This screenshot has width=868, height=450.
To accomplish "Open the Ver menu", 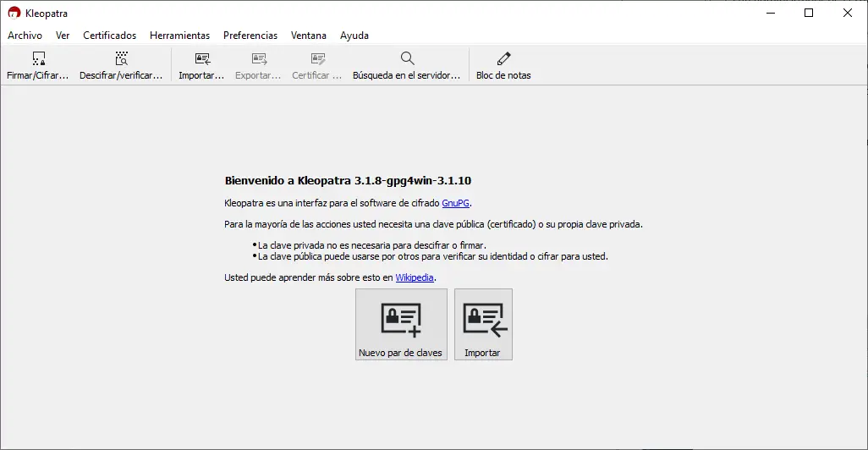I will 63,36.
